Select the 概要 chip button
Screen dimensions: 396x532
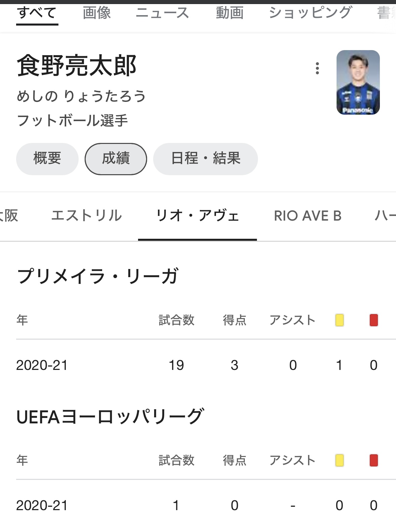pos(47,159)
